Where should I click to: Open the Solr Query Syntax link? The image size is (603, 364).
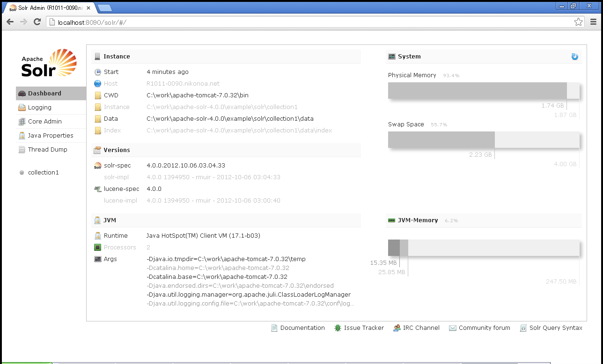(551, 328)
